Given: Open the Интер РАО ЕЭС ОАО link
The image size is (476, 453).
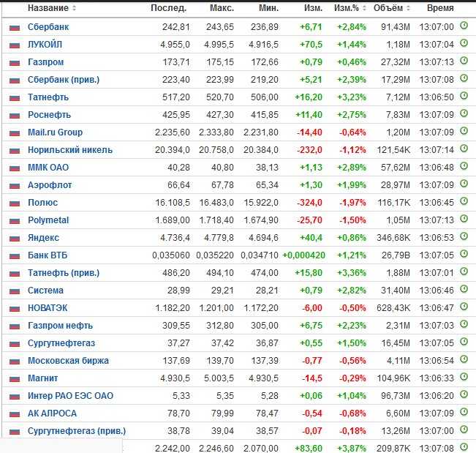Looking at the screenshot, I should (70, 396).
